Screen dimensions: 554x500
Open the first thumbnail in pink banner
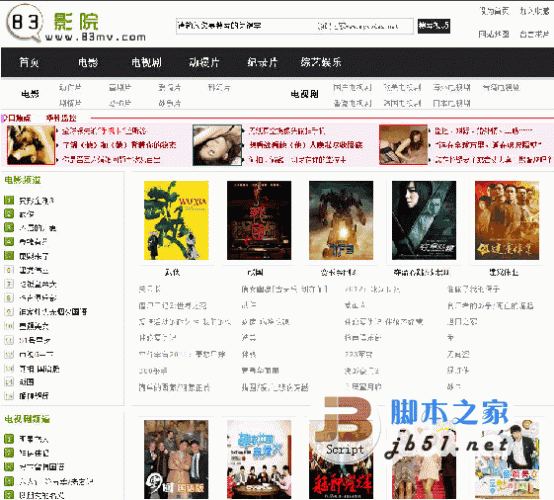click(31, 145)
